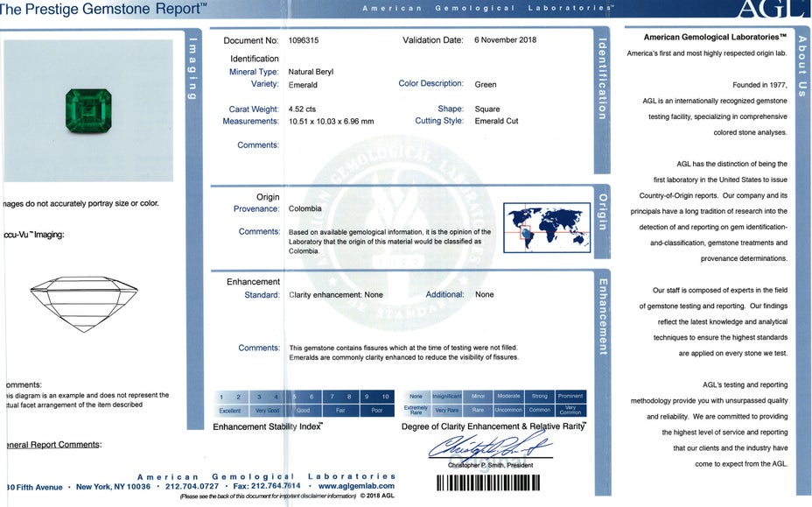Screen dimensions: 812x507
Task: Click the Excellent cell in stability index
Action: (230, 410)
